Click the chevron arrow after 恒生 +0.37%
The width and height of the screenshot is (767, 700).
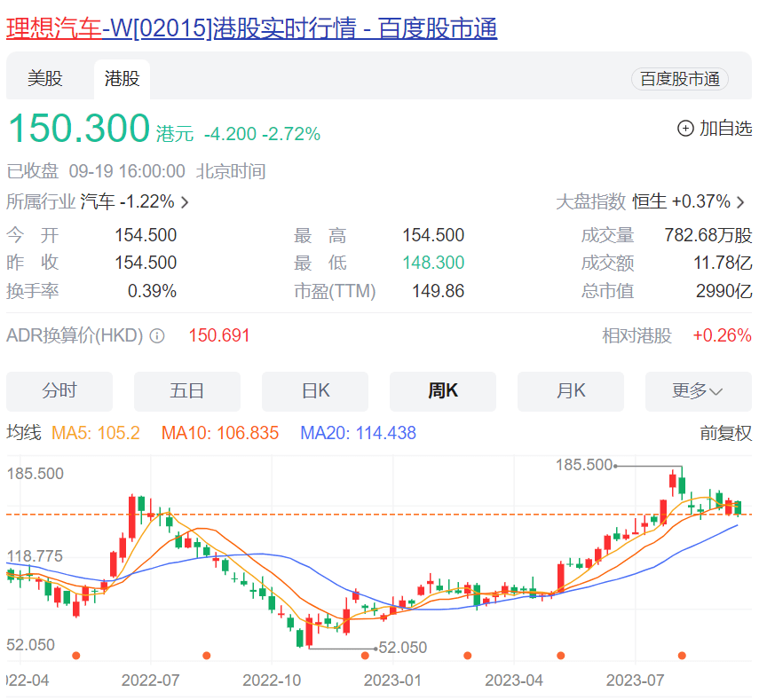click(x=741, y=202)
